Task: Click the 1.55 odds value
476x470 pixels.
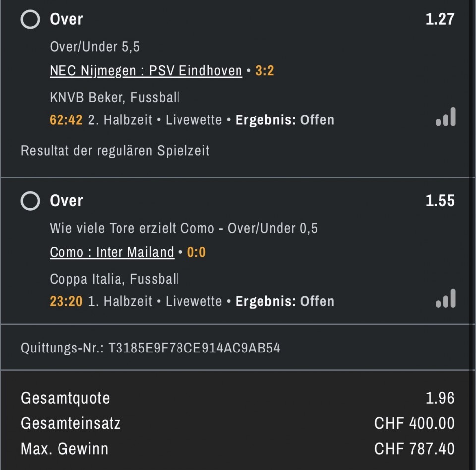Action: pyautogui.click(x=440, y=201)
